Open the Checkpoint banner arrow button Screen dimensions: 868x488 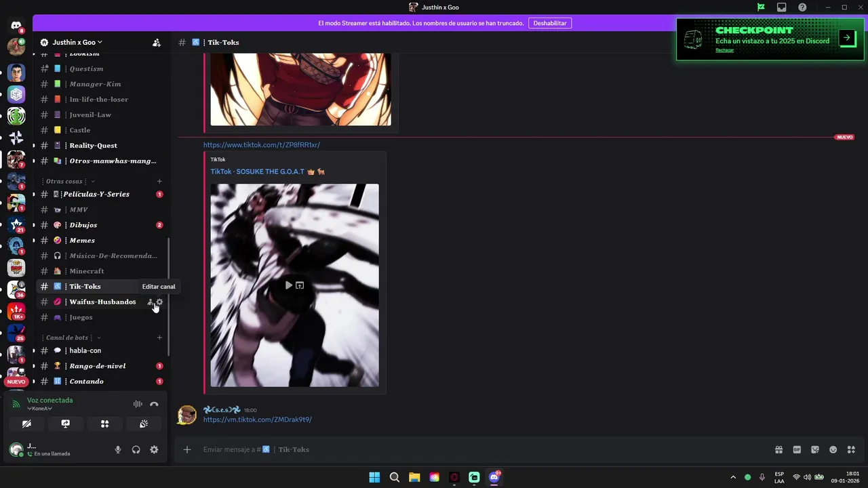click(x=847, y=38)
